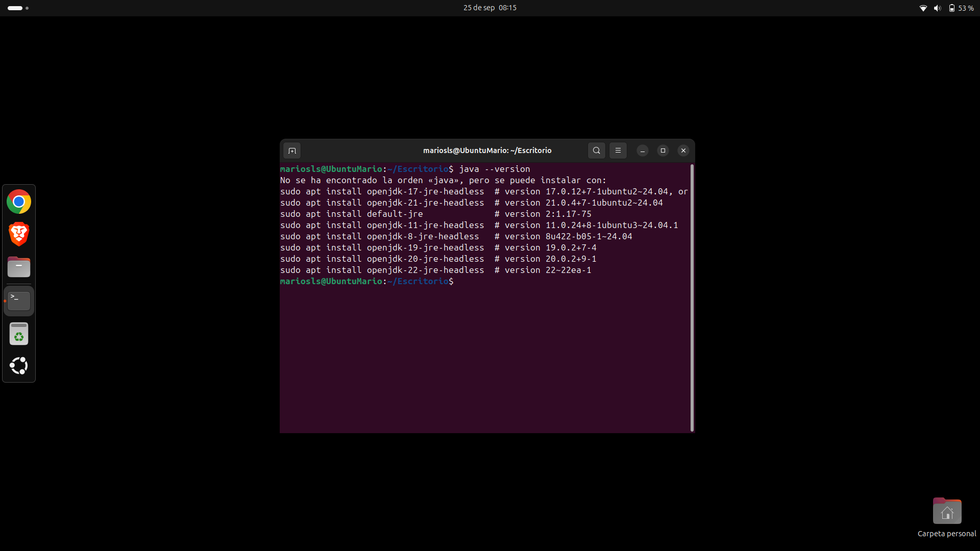Click the openjdk-17-jre-headless install line
980x551 pixels.
[484, 191]
